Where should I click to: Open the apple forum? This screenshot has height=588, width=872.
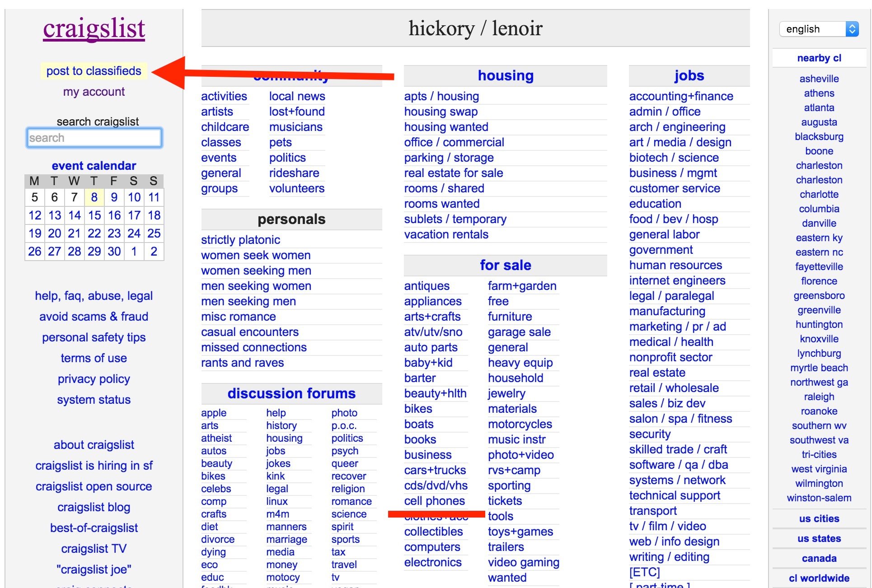pyautogui.click(x=214, y=413)
